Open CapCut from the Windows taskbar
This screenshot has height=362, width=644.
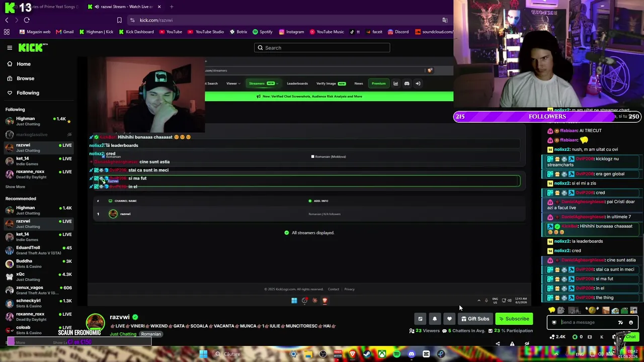(x=426, y=354)
